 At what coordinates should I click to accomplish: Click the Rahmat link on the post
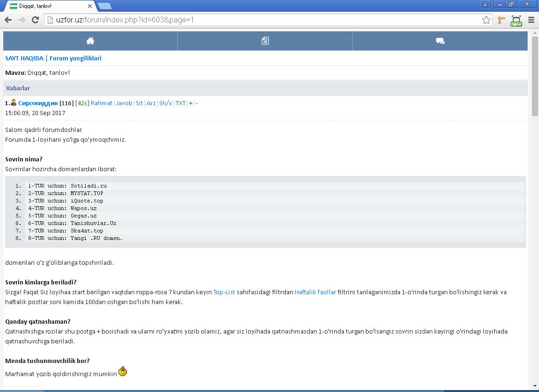pos(102,103)
